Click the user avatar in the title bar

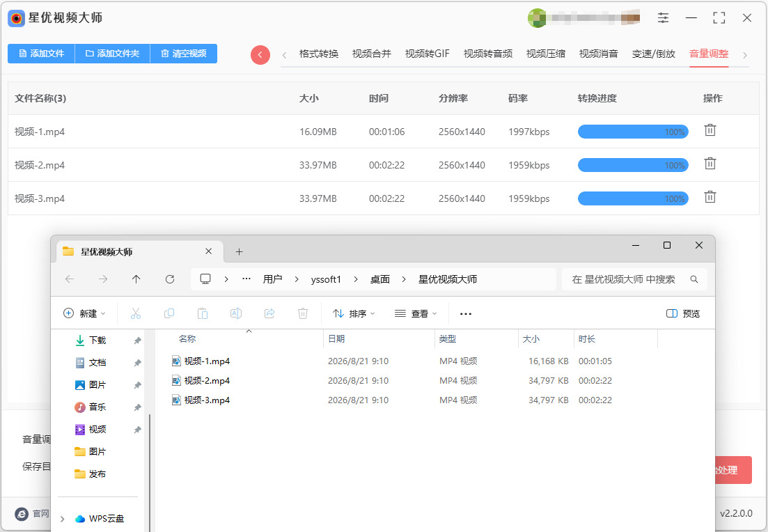537,18
